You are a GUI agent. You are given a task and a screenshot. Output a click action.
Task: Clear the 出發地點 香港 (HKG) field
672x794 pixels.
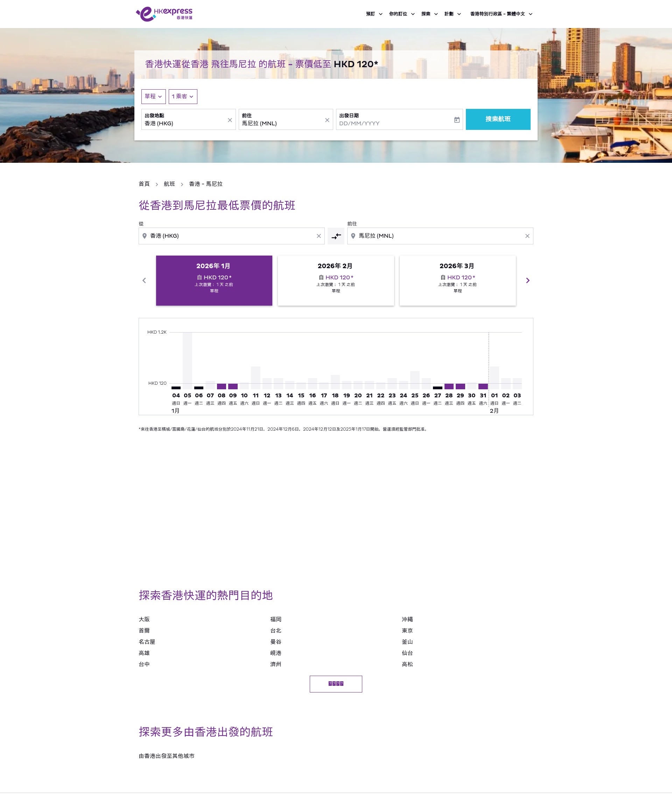(230, 120)
